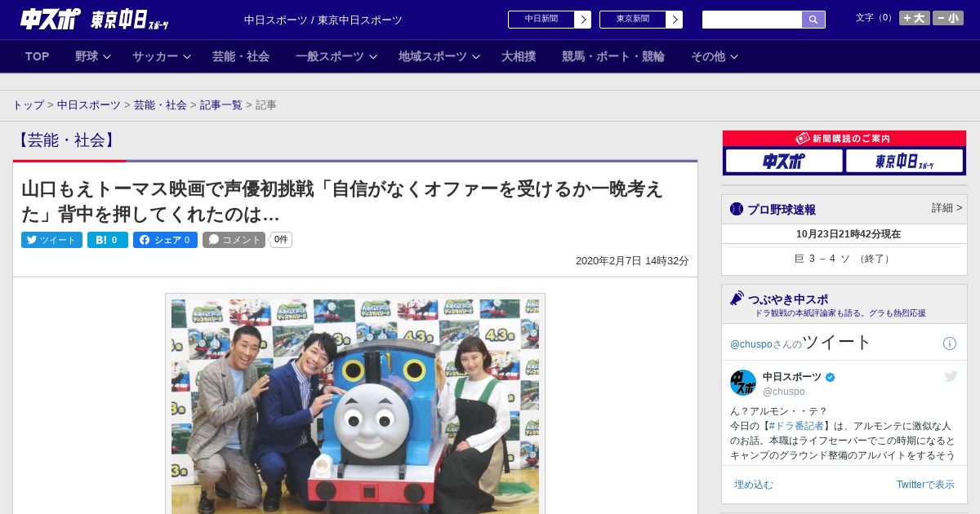Go to 記事一覧 breadcrumb link
Viewport: 980px width, 514px height.
[221, 105]
